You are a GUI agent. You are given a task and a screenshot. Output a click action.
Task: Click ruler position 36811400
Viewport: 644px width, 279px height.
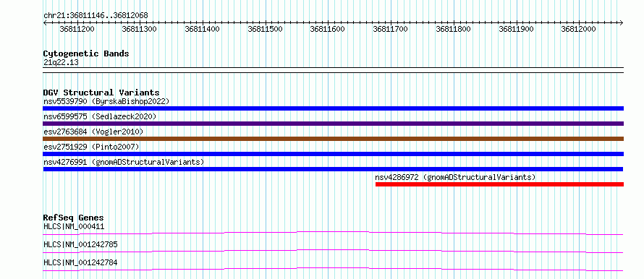pyautogui.click(x=203, y=29)
